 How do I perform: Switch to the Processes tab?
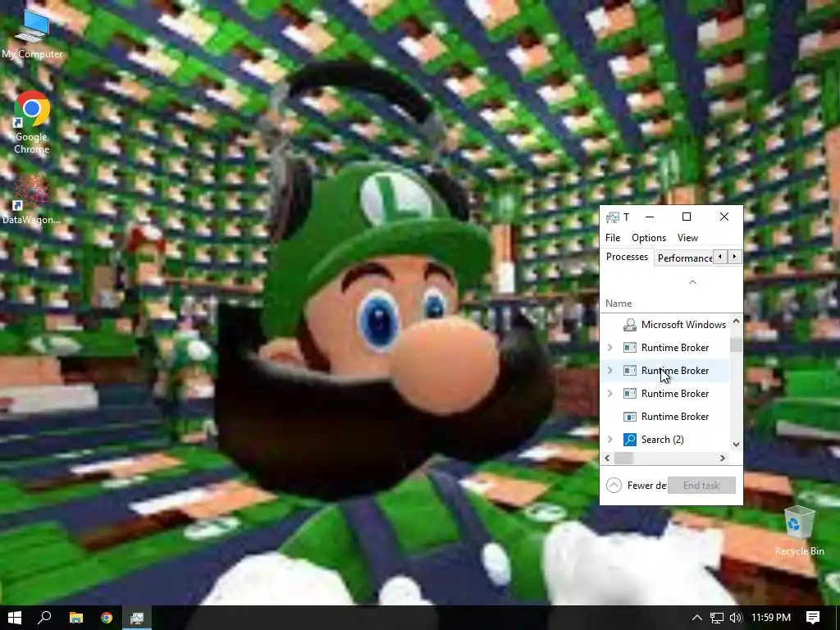[627, 257]
